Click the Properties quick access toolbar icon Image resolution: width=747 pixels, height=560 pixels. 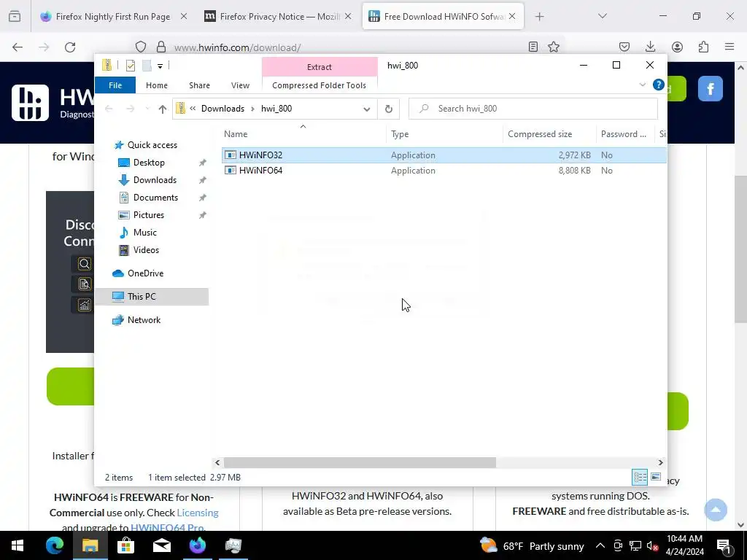pyautogui.click(x=130, y=66)
